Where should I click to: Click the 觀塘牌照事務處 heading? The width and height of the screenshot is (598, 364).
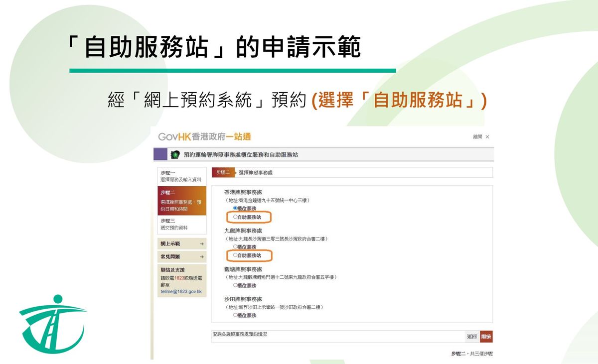point(243,269)
